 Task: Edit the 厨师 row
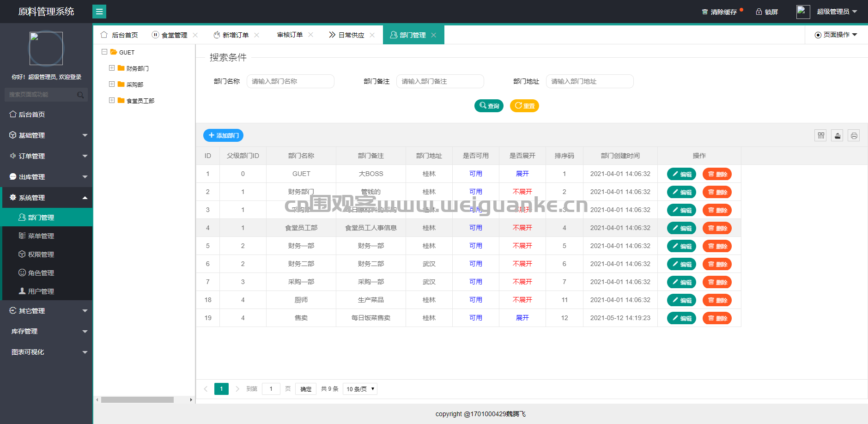coord(681,300)
